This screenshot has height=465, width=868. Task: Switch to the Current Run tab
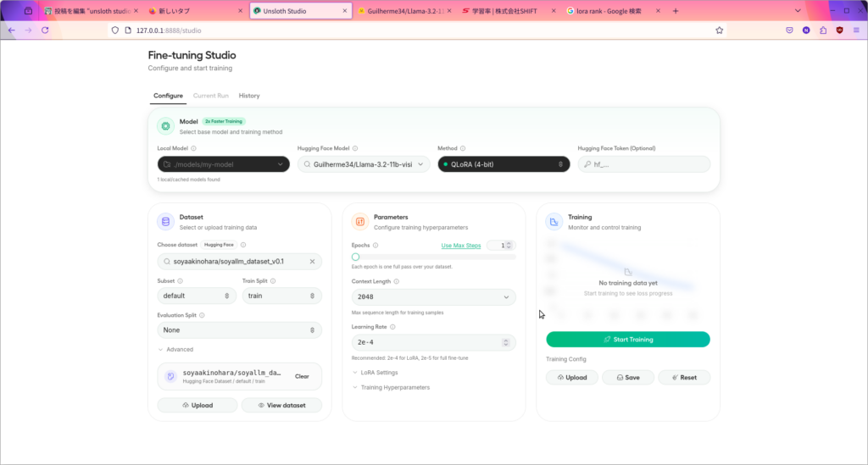(x=210, y=96)
